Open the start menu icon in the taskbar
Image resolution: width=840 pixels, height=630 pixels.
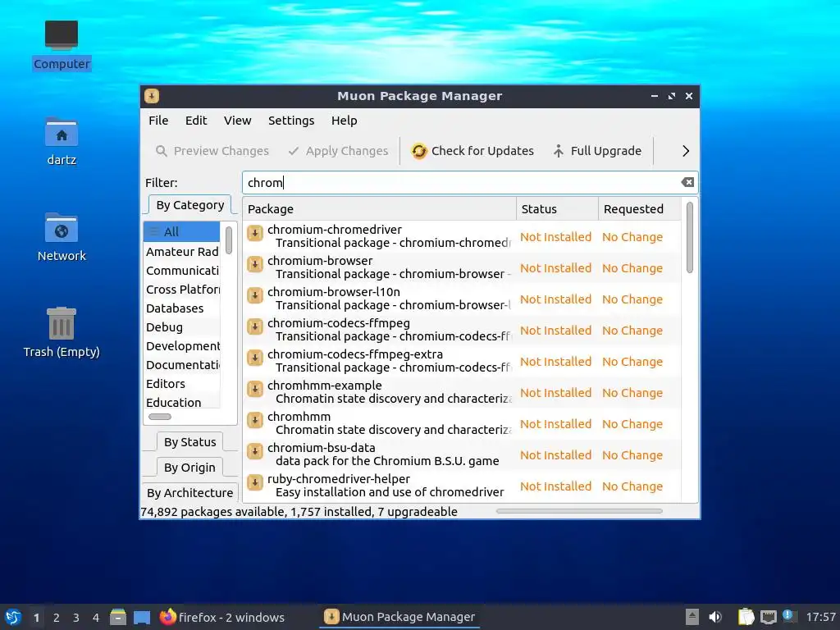(13, 617)
